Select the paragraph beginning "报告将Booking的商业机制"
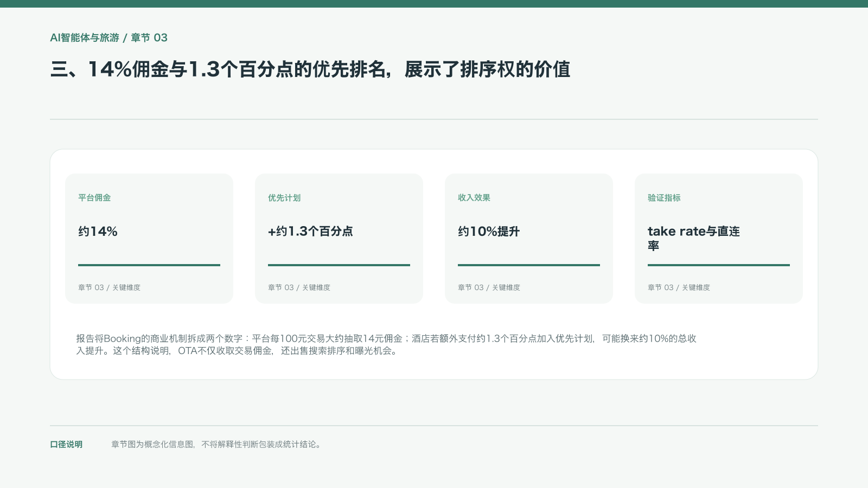868x488 pixels. 386,344
